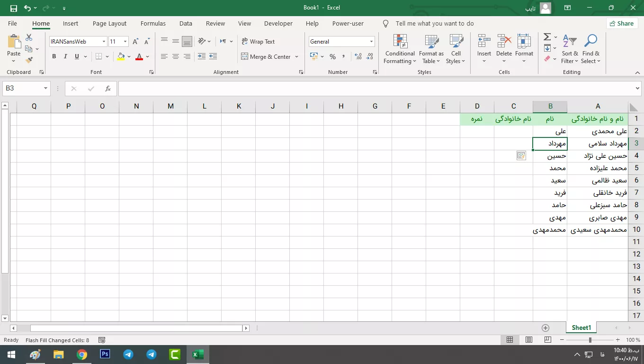644x364 pixels.
Task: Expand the General number format dropdown
Action: point(371,42)
